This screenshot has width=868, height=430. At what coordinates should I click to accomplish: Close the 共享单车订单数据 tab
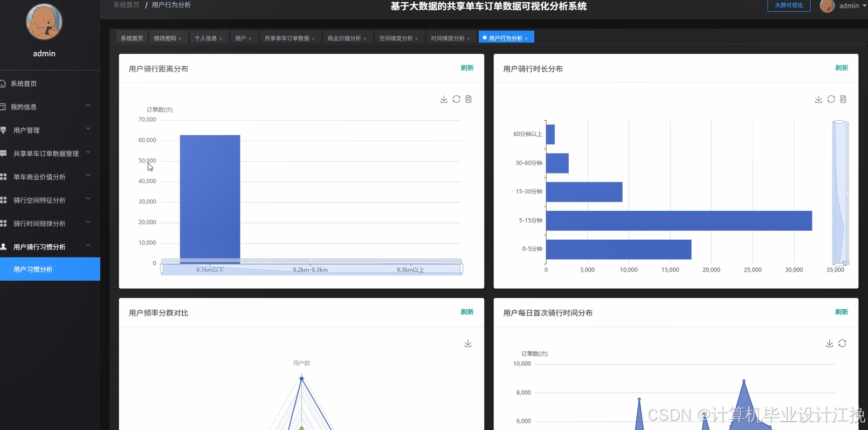(x=313, y=38)
